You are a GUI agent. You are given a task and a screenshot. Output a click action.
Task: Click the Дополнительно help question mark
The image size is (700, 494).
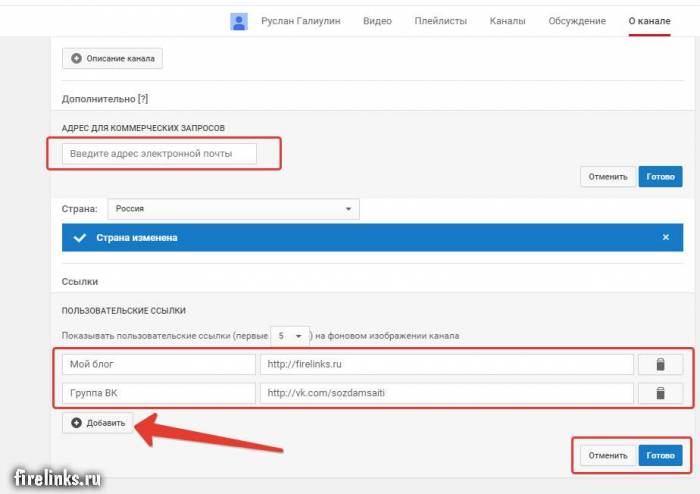(141, 99)
